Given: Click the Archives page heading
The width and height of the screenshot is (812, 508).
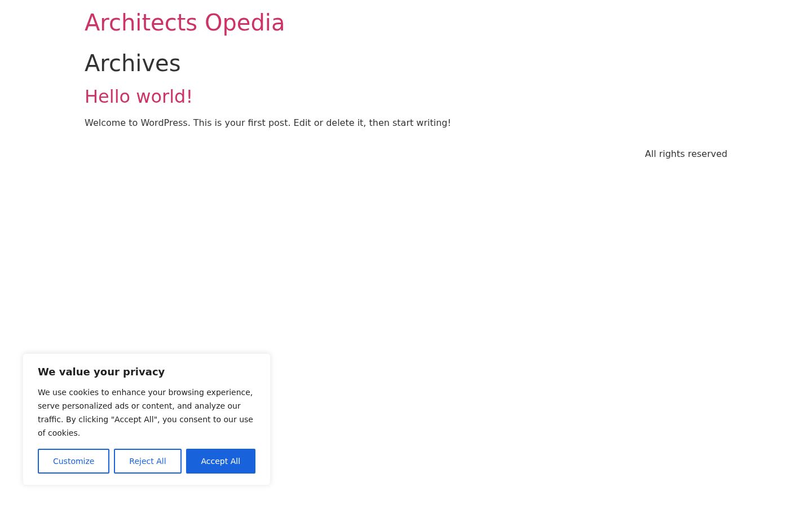Looking at the screenshot, I should point(133,63).
